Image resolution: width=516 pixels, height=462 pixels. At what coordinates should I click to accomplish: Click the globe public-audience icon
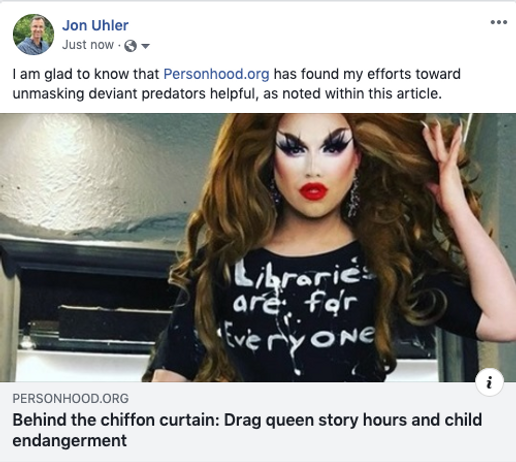tap(130, 46)
